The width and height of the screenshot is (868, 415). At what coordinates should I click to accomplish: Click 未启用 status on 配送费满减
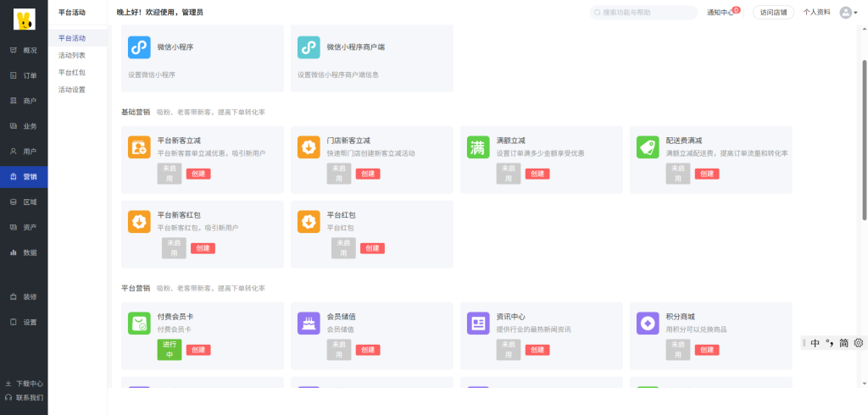point(678,174)
